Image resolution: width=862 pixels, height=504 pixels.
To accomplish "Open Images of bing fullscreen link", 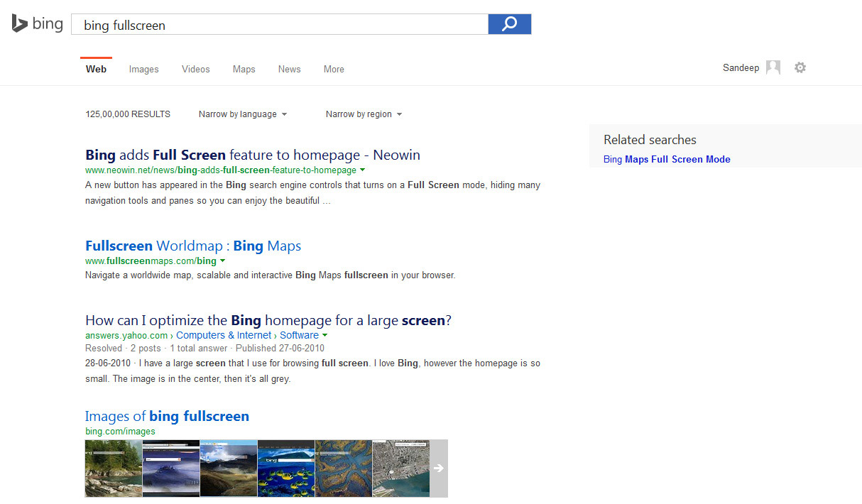I will 167,416.
